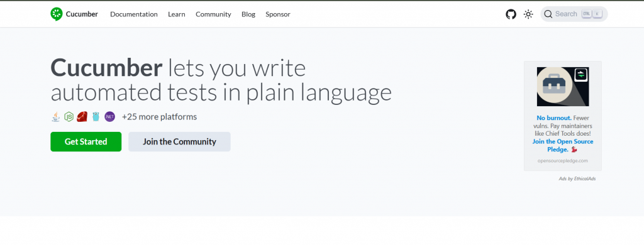Open the +25 more platforms link

159,117
